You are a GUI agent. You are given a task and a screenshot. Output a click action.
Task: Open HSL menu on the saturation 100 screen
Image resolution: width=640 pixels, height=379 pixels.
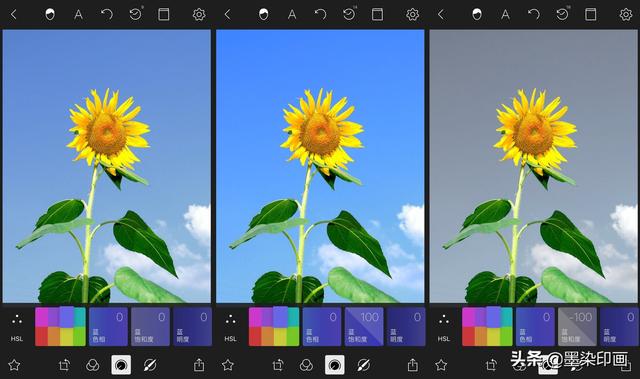(230, 327)
